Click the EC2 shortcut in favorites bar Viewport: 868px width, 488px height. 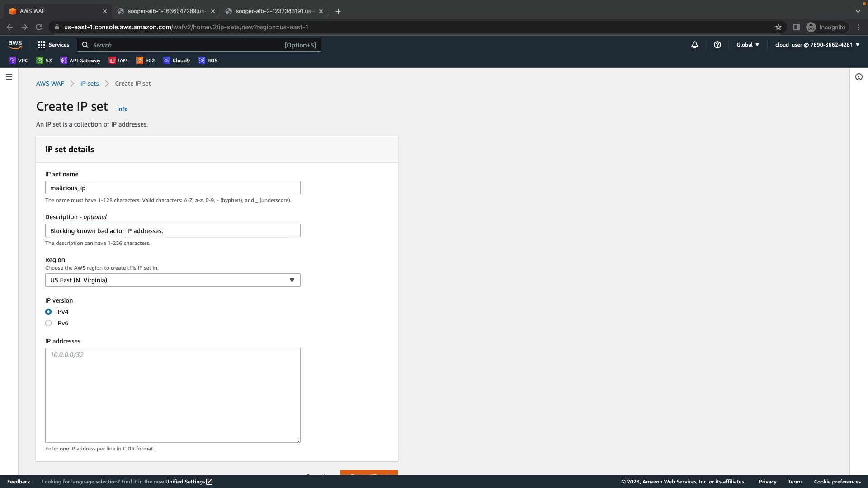click(146, 61)
